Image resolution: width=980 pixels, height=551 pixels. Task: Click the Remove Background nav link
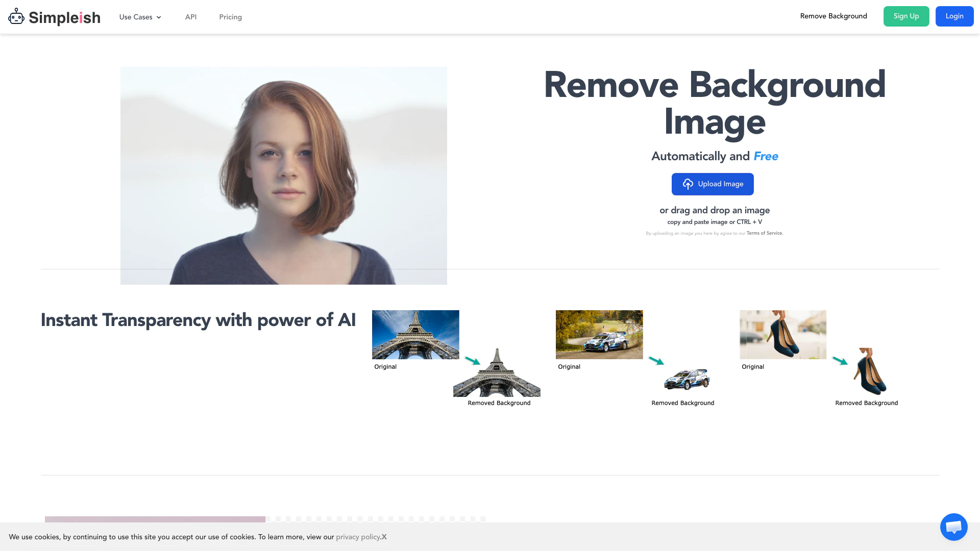[834, 16]
